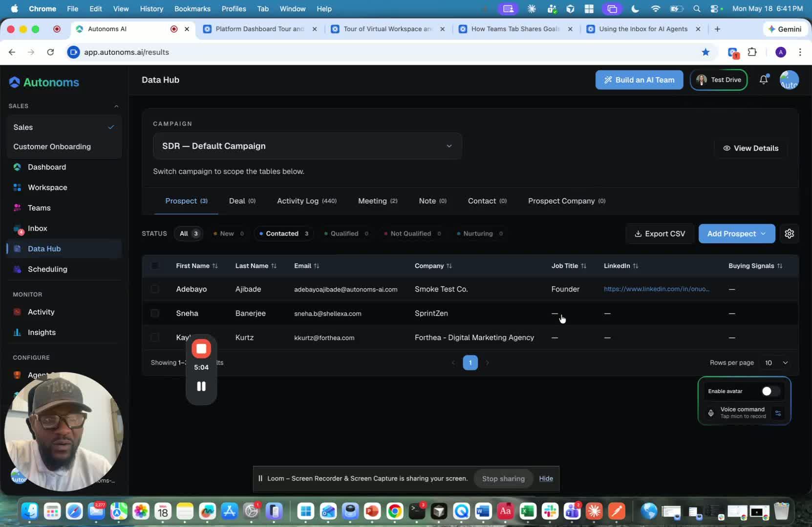Screen dimensions: 812x527
Task: Open the table settings gear
Action: pos(789,234)
